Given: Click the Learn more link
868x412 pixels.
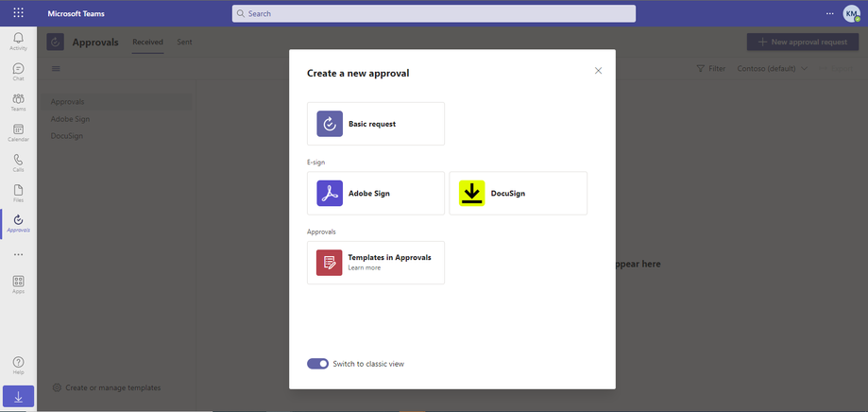Looking at the screenshot, I should [365, 268].
